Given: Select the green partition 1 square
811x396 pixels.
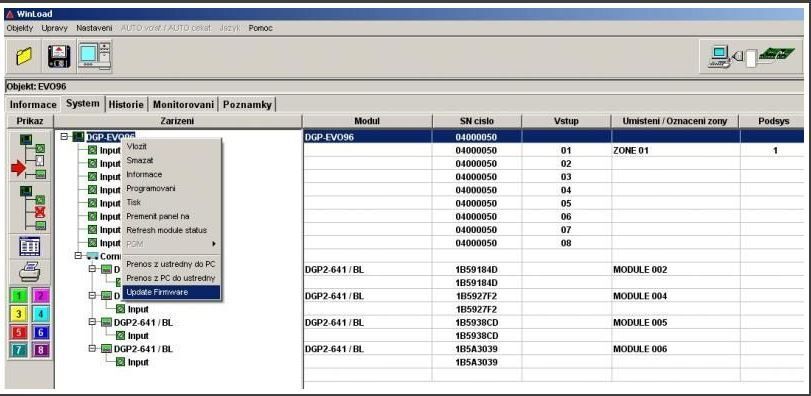Looking at the screenshot, I should [x=19, y=296].
